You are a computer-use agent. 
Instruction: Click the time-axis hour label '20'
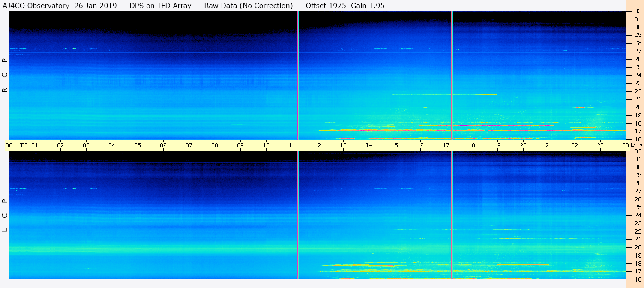(523, 145)
